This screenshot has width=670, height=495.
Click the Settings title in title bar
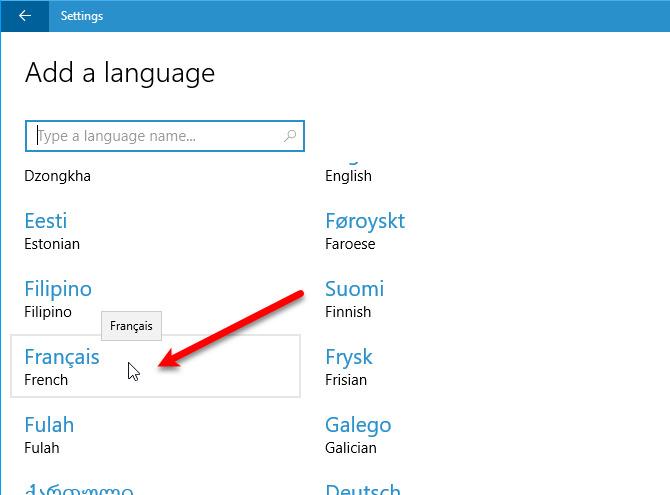pos(81,16)
